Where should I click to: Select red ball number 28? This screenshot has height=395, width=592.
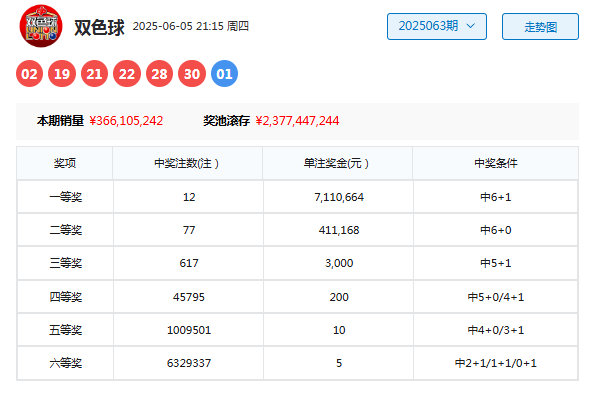159,74
